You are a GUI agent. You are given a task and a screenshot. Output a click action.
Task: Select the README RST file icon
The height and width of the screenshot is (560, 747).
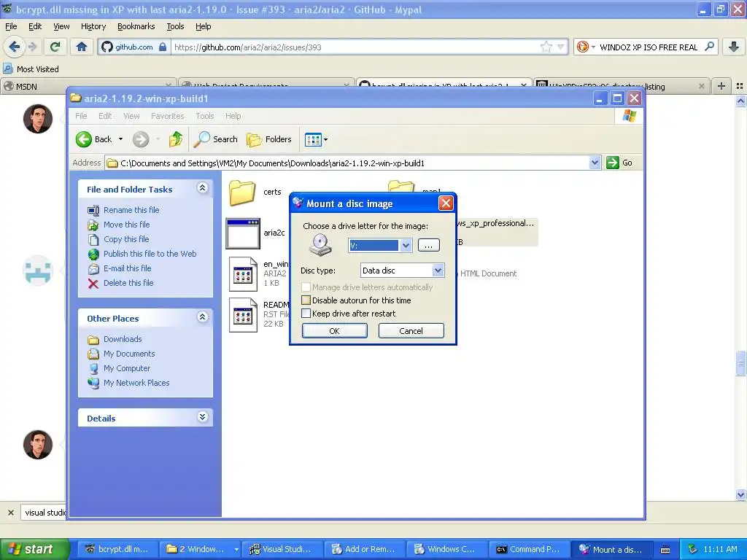[x=243, y=314]
